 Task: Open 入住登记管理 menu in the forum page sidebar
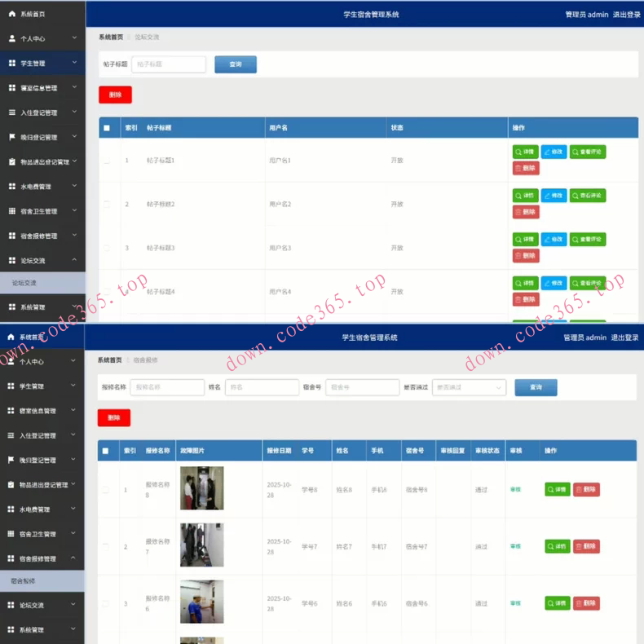(x=42, y=112)
